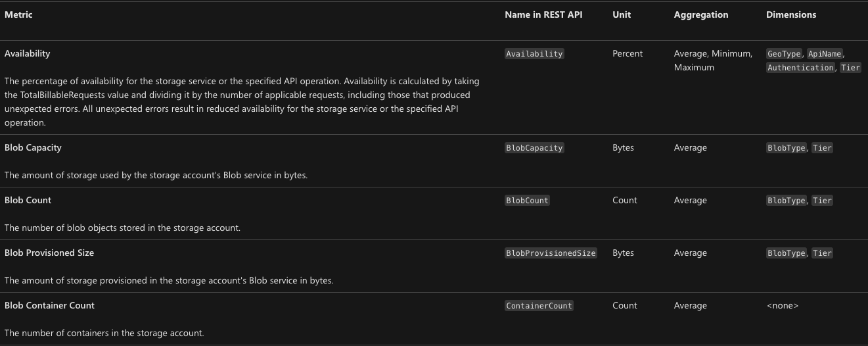Select the GeoType dimension tag
The width and height of the screenshot is (868, 346).
tap(784, 54)
